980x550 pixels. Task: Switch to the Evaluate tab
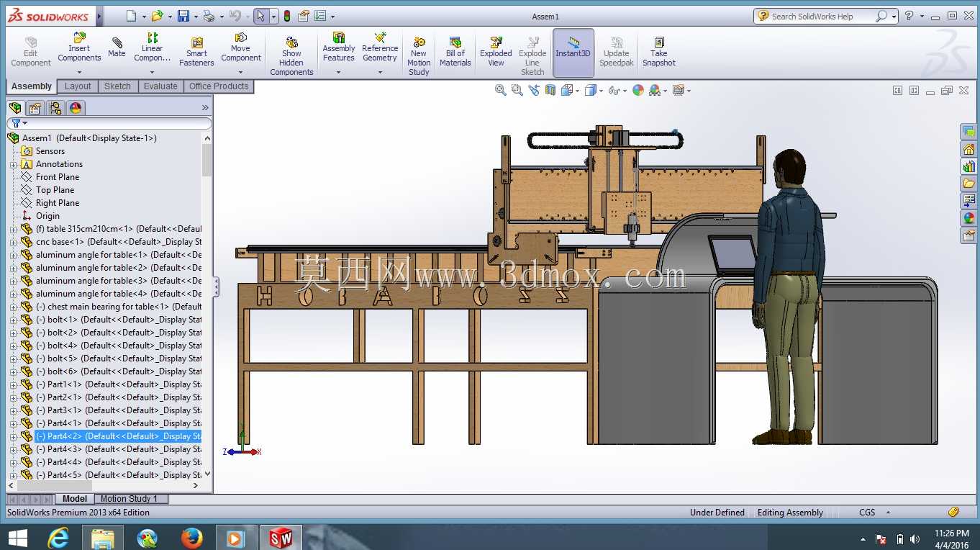(x=160, y=86)
